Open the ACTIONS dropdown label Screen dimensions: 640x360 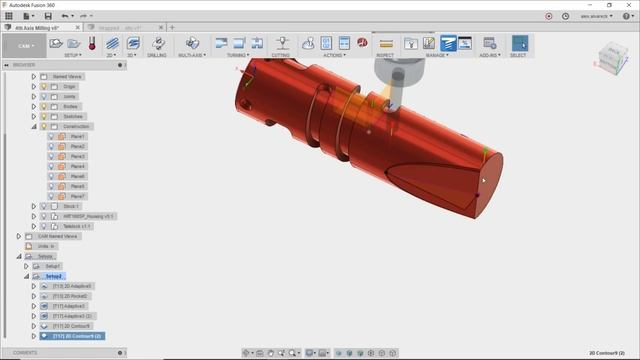(x=335, y=55)
